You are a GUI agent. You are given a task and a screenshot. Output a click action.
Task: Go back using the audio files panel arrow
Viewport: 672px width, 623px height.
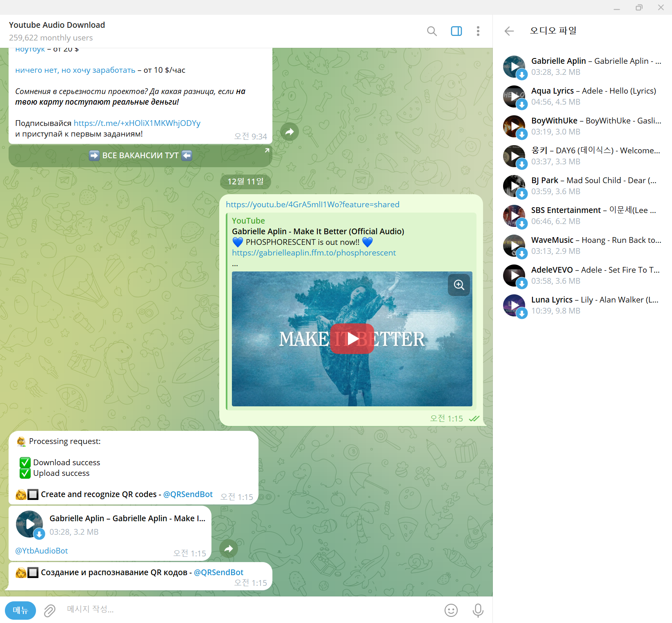pos(509,31)
